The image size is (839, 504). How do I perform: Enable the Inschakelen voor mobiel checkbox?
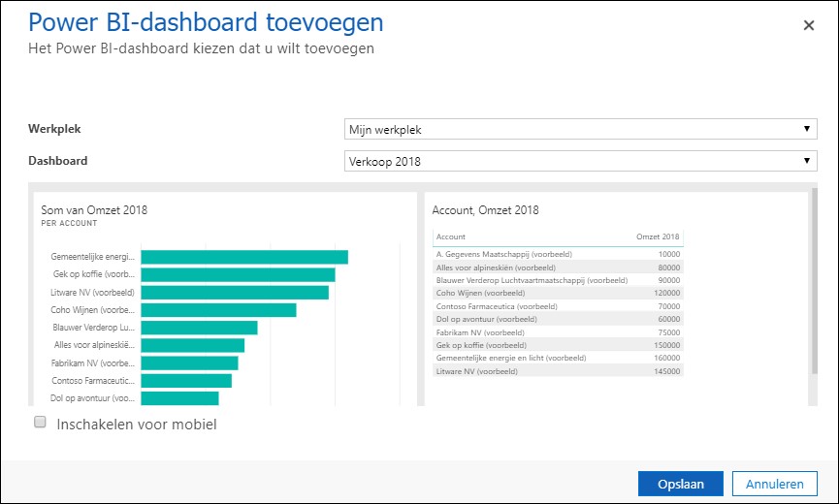point(41,423)
